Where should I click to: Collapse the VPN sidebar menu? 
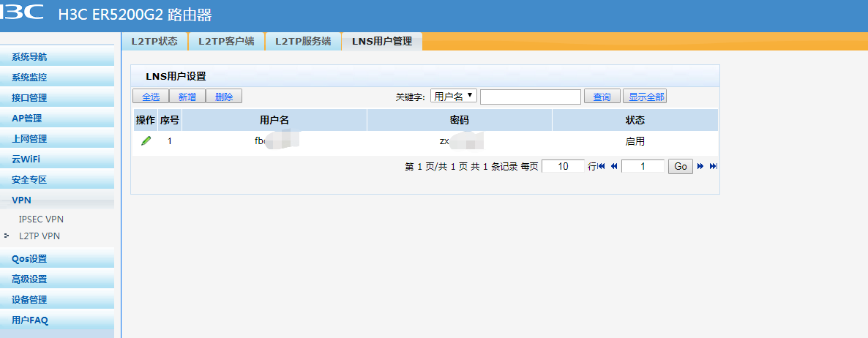pyautogui.click(x=57, y=200)
